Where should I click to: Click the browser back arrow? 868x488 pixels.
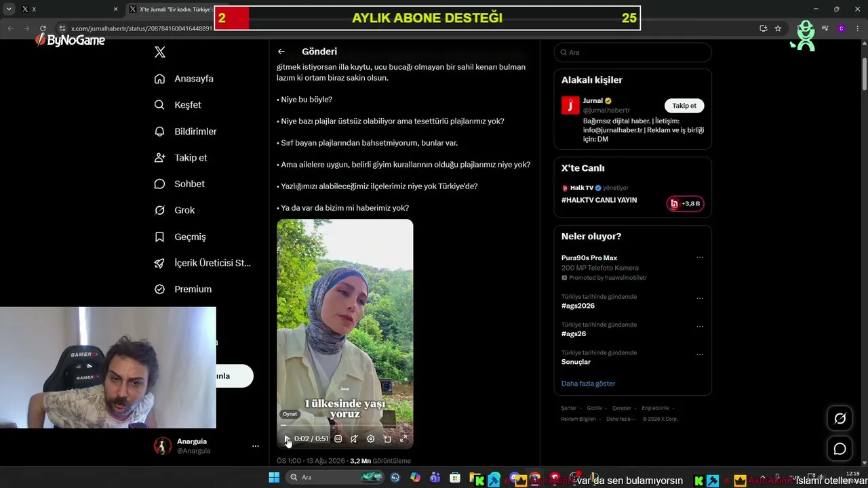click(x=10, y=28)
